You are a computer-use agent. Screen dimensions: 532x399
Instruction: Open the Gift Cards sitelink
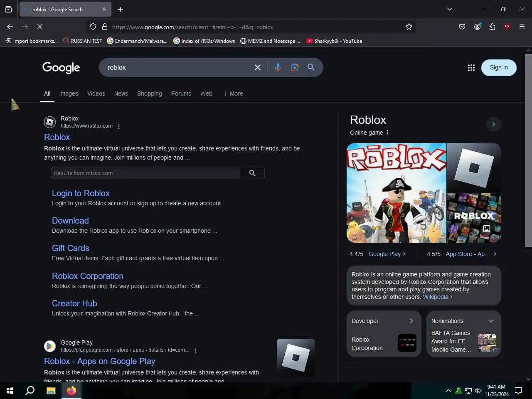(71, 248)
